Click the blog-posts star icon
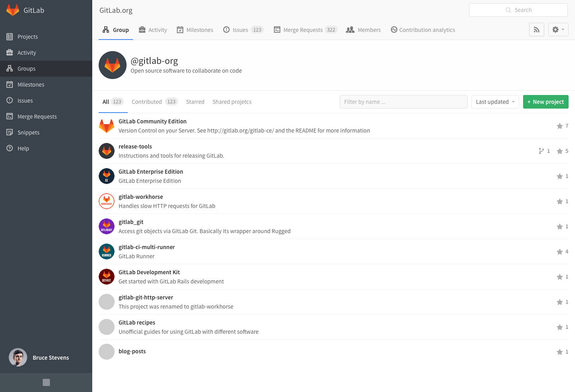The image size is (575, 392). [x=560, y=352]
